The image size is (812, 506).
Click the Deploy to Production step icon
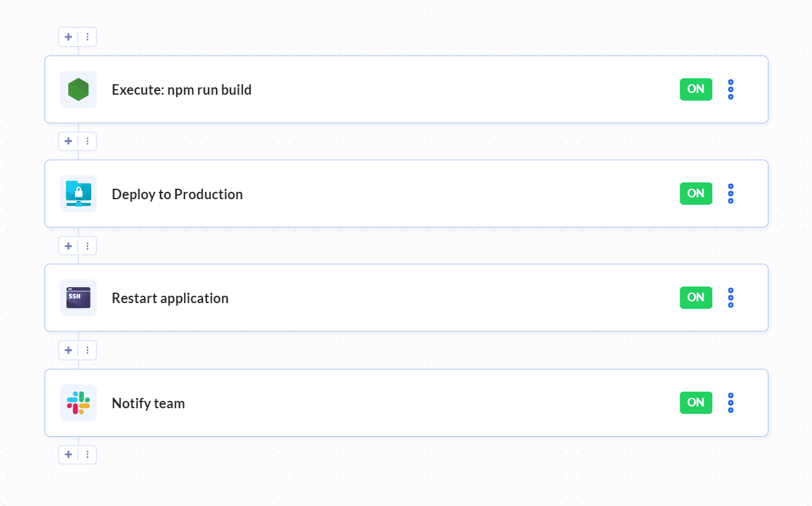(x=78, y=193)
